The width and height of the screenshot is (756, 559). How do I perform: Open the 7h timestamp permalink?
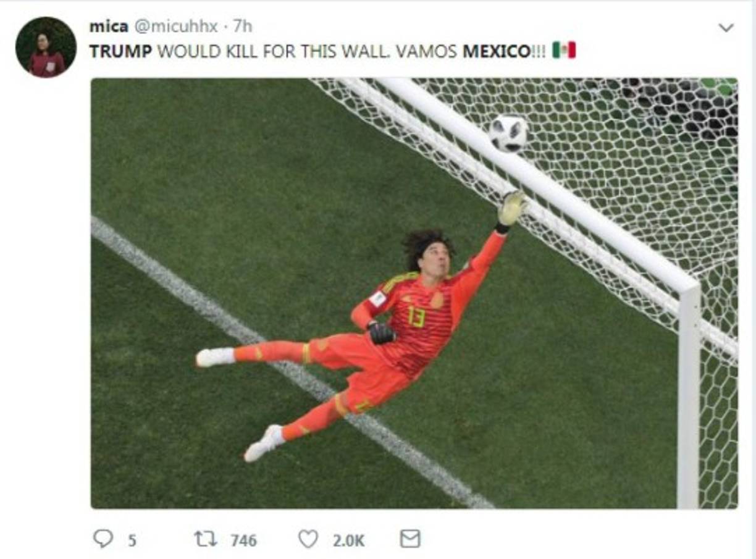tap(243, 27)
